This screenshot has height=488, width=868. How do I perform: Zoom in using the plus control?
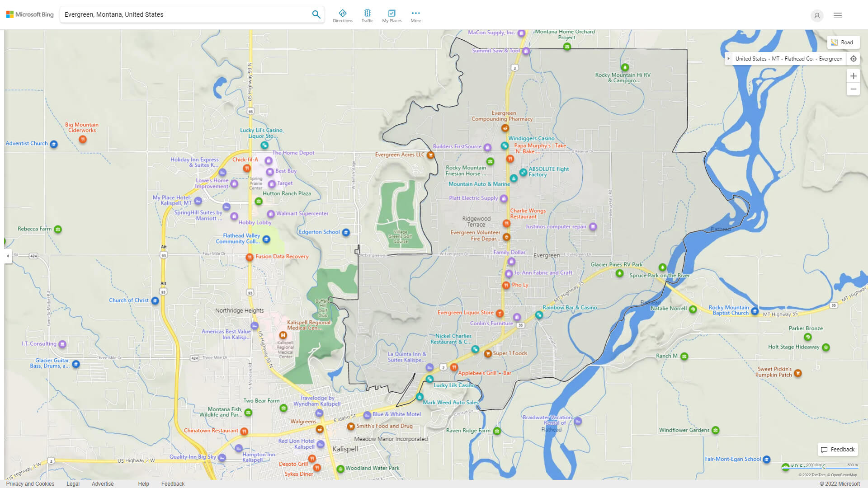click(x=854, y=76)
